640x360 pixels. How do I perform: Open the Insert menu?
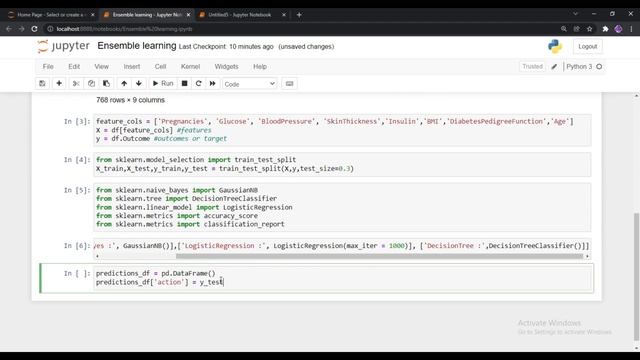tap(132, 67)
